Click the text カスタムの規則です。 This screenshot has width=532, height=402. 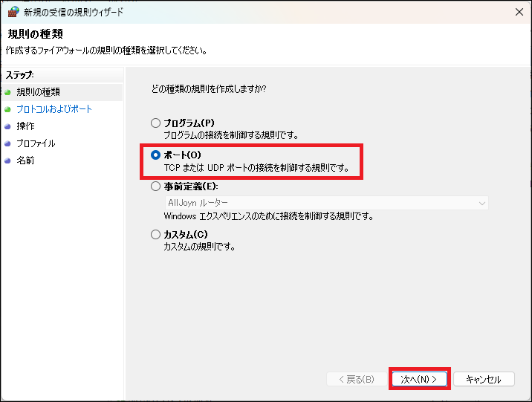click(199, 247)
